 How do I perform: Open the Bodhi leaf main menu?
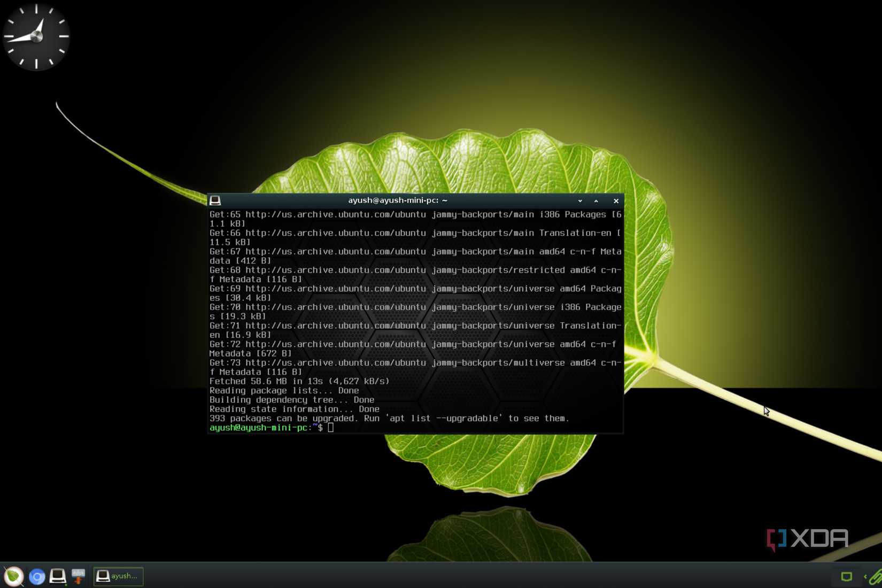click(13, 576)
